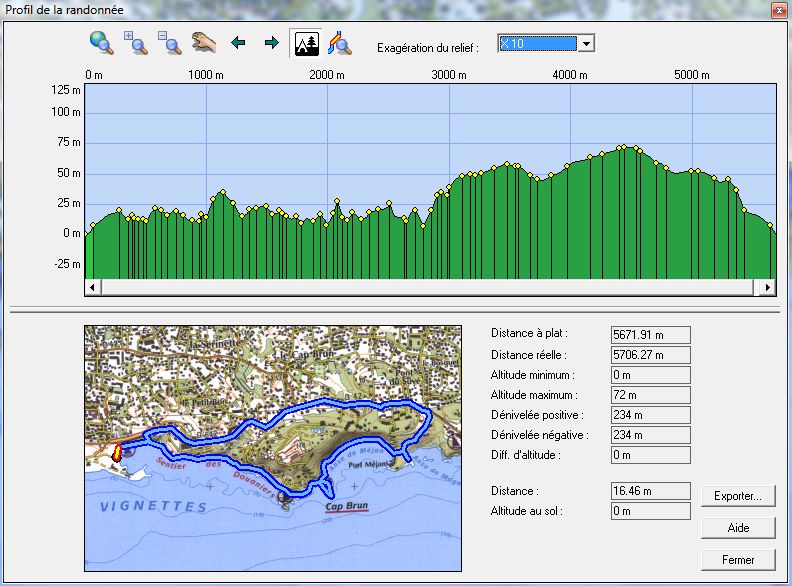The width and height of the screenshot is (792, 586).
Task: Click the Dénivelée négative value field
Action: tap(651, 435)
